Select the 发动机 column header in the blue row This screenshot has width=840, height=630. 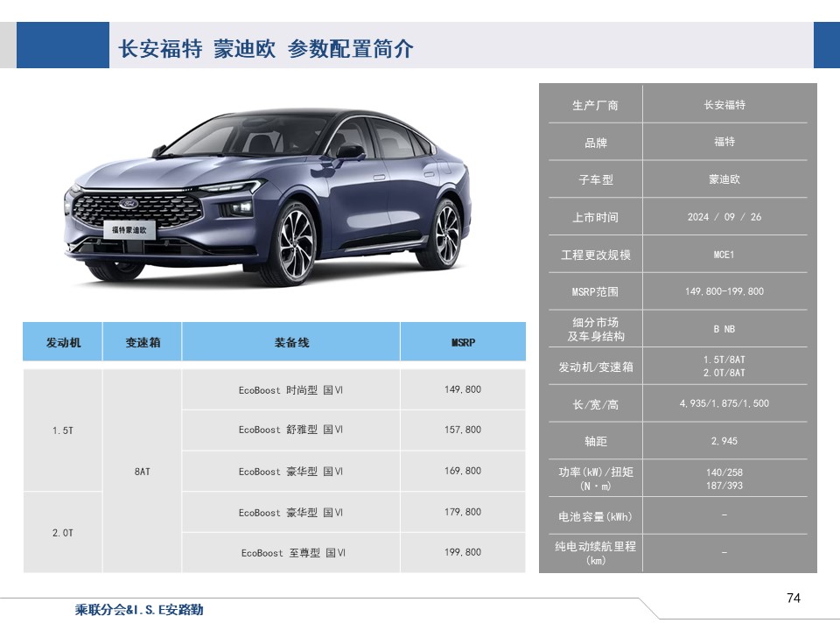coord(63,342)
